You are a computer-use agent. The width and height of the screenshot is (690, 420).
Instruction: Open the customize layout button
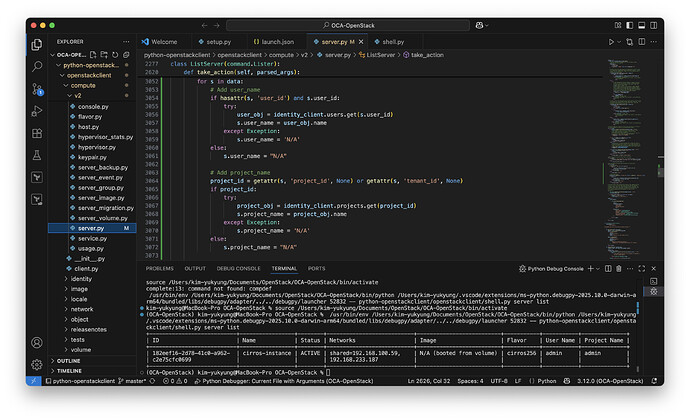click(x=618, y=26)
